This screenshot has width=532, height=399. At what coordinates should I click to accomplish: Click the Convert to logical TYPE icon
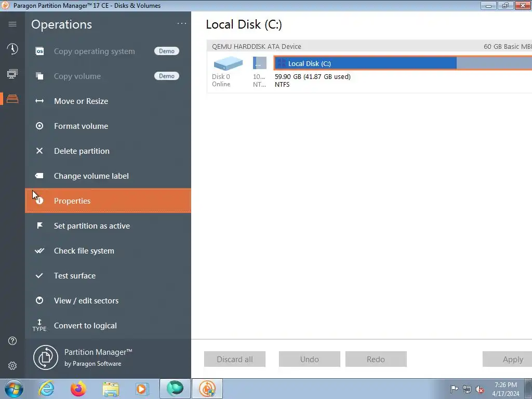[x=39, y=325]
